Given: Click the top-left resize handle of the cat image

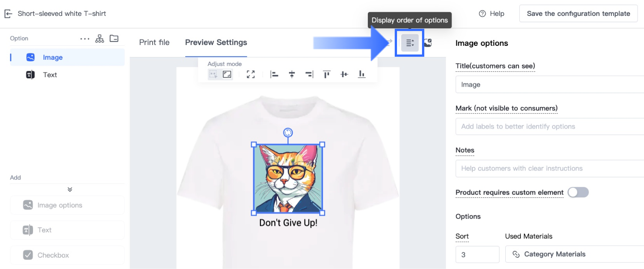Looking at the screenshot, I should [254, 145].
